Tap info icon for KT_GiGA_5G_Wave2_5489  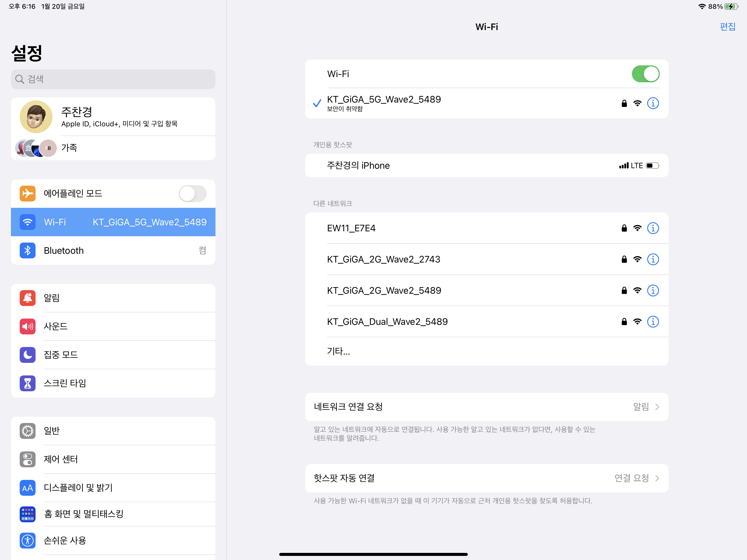coord(652,103)
